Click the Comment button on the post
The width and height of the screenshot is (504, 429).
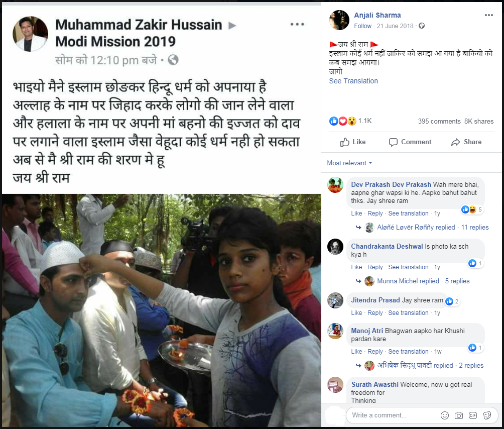410,142
